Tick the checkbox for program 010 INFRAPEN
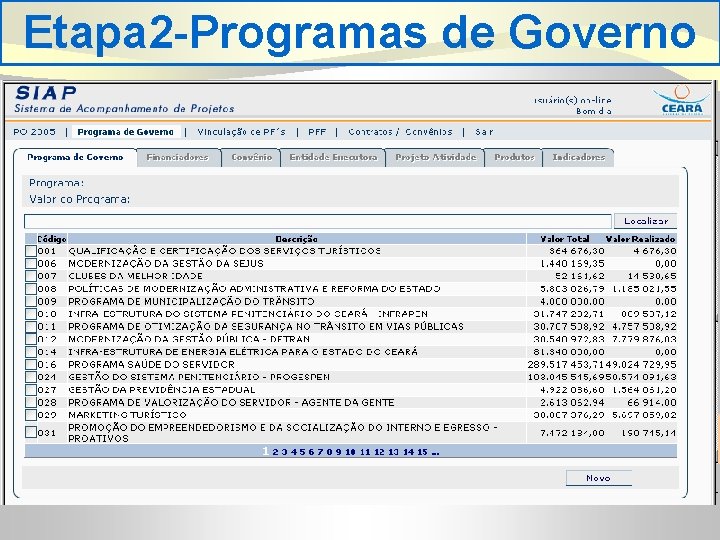This screenshot has height=540, width=720. pos(31,314)
